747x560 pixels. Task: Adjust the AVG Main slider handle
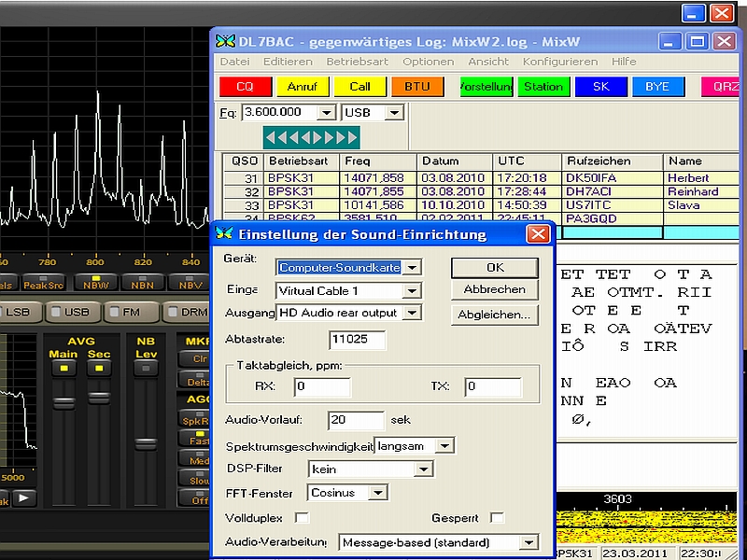point(63,403)
